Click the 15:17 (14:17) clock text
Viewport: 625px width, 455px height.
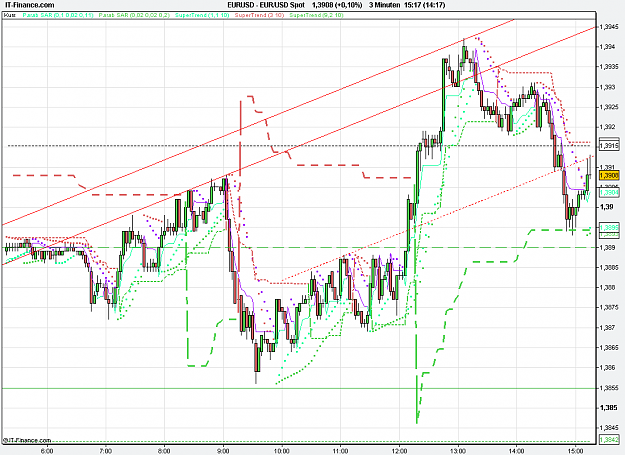(x=426, y=5)
